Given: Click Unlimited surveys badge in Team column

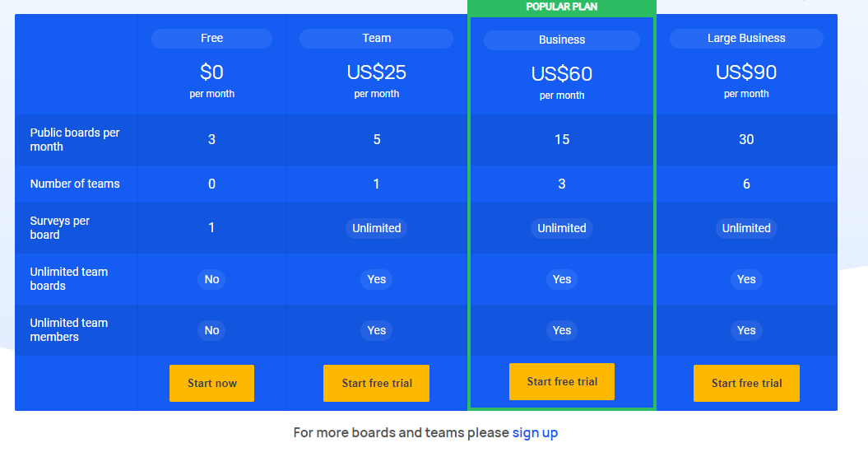Looking at the screenshot, I should tap(376, 228).
